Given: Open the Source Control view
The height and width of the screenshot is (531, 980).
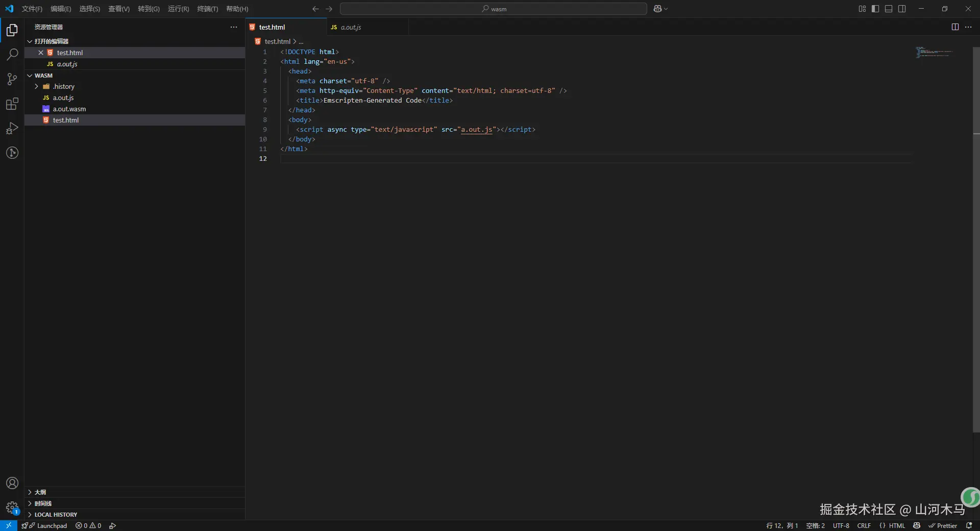Looking at the screenshot, I should (12, 79).
